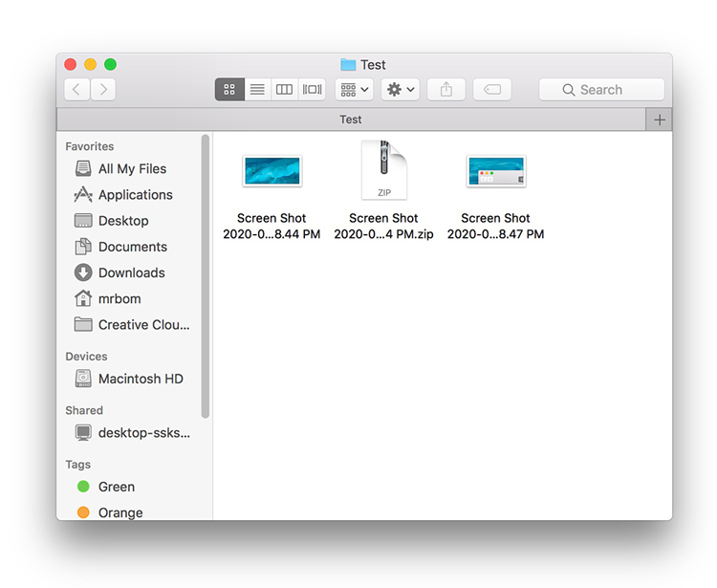Select desktop-ssks shared computer
Image resolution: width=717 pixels, height=588 pixels.
click(132, 432)
